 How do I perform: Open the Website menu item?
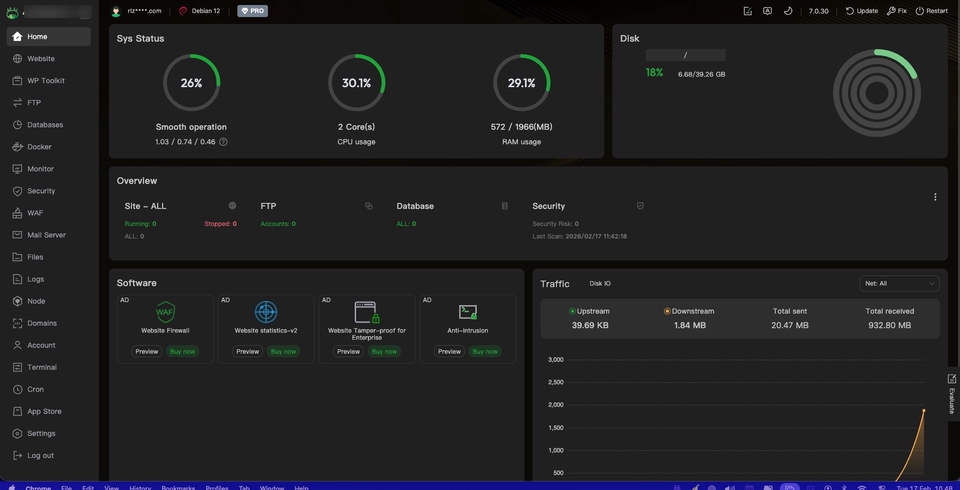tap(49, 59)
